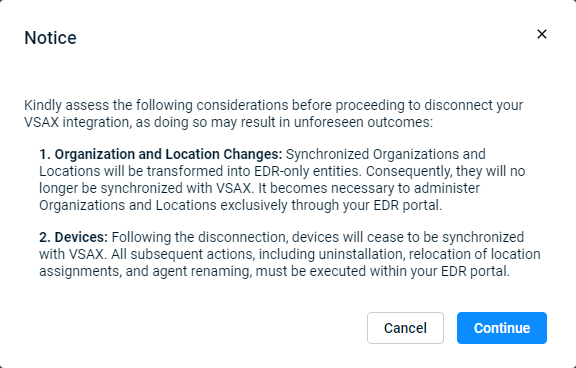Click the word 'exclusively' in item one
The width and height of the screenshot is (576, 368).
click(x=254, y=205)
